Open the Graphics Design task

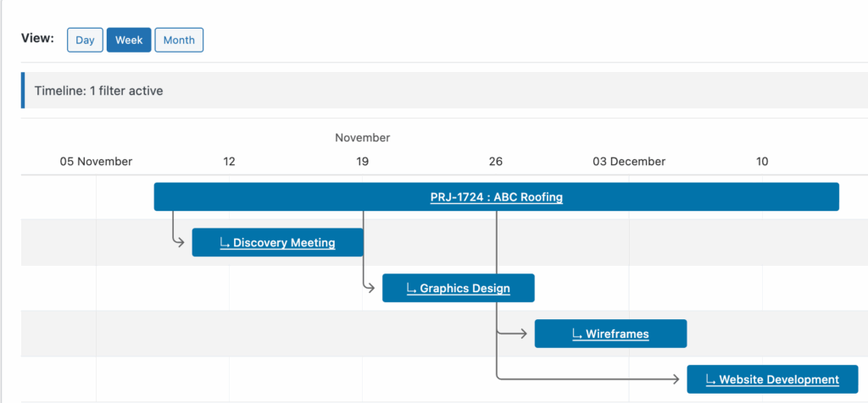465,289
